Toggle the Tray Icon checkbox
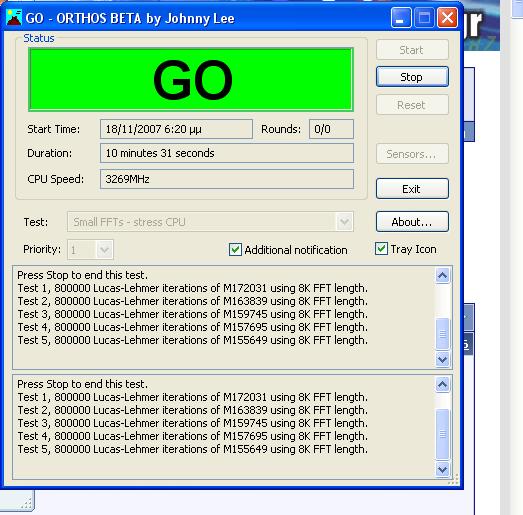Screen dimensions: 523x515 pos(381,249)
